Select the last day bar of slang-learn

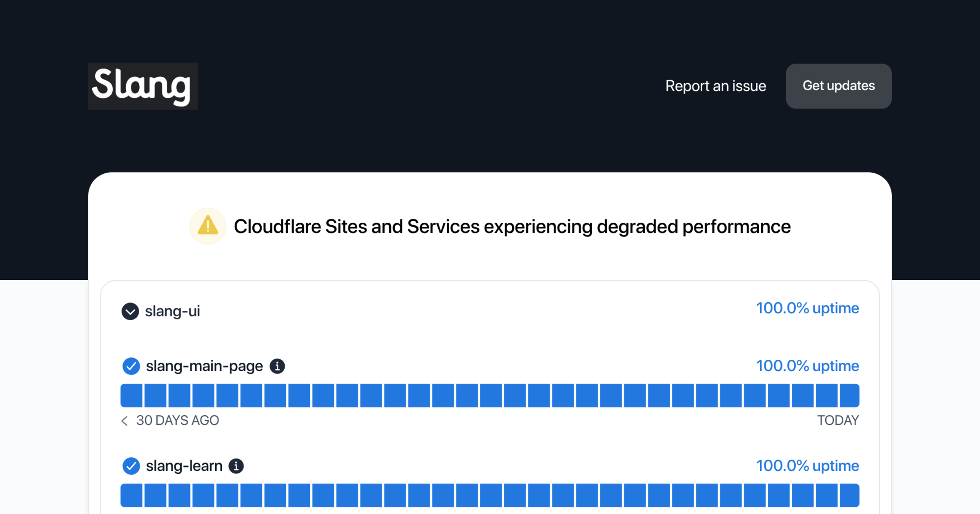tap(849, 495)
